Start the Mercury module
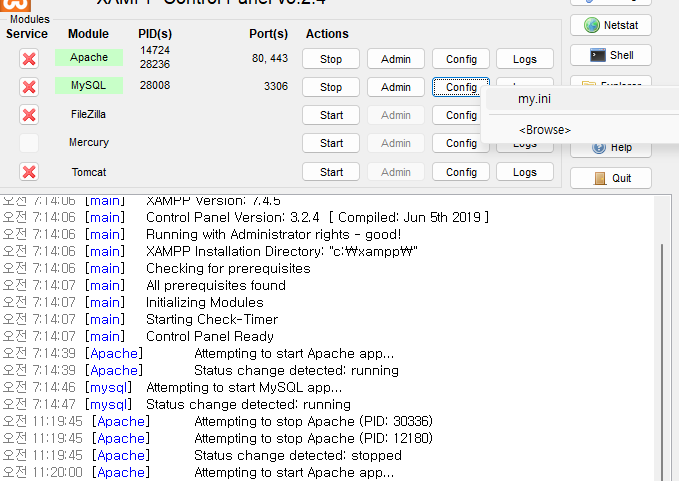 coord(331,143)
